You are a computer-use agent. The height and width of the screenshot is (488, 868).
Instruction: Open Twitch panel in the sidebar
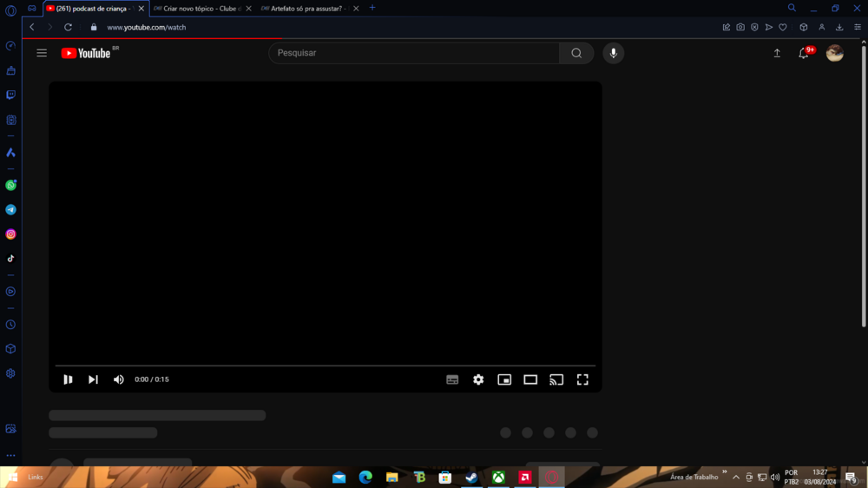click(10, 95)
